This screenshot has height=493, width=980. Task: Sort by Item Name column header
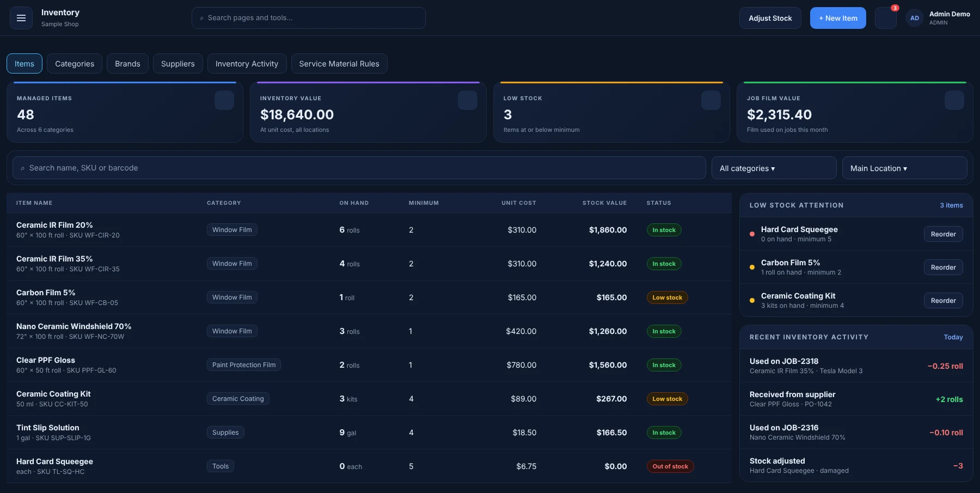point(34,203)
